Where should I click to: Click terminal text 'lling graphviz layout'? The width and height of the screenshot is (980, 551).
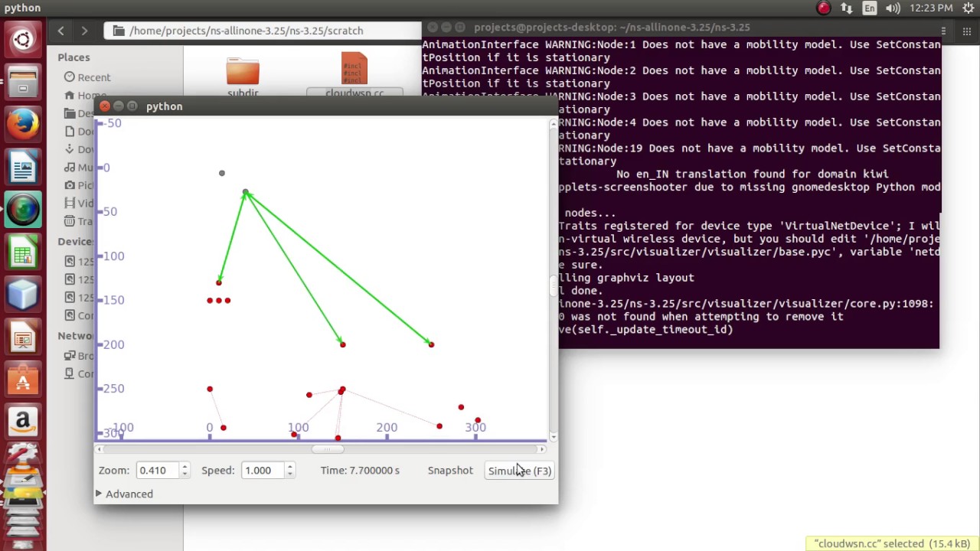pos(626,278)
